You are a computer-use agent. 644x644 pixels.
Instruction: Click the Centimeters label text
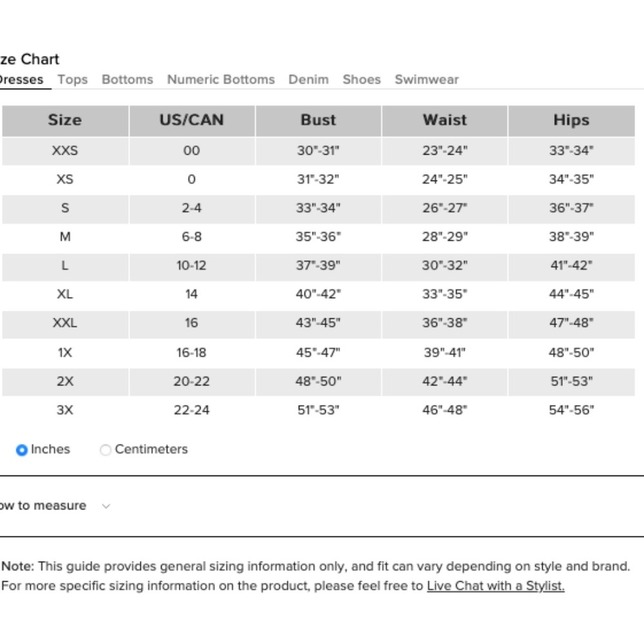pos(151,450)
